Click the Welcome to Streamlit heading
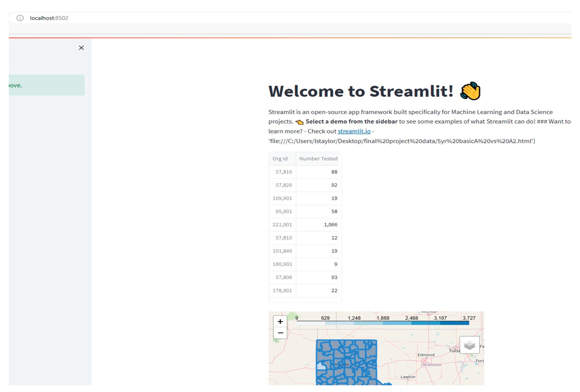The image size is (580, 392). point(361,91)
